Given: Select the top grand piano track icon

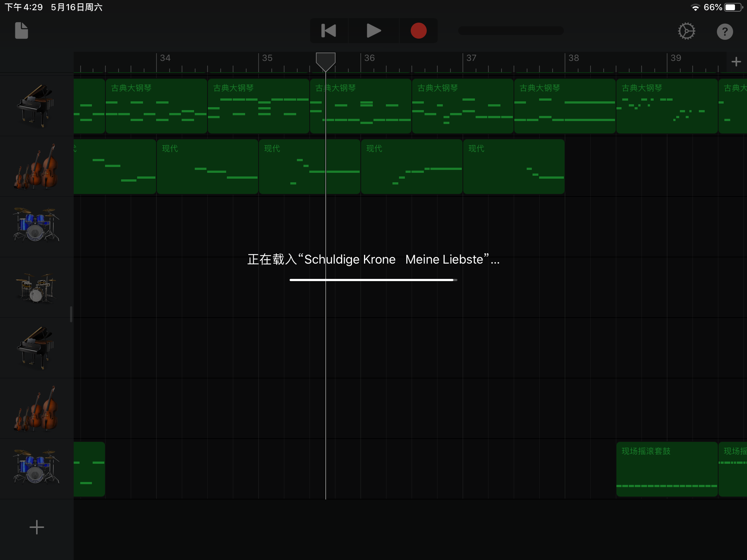Looking at the screenshot, I should (36, 106).
